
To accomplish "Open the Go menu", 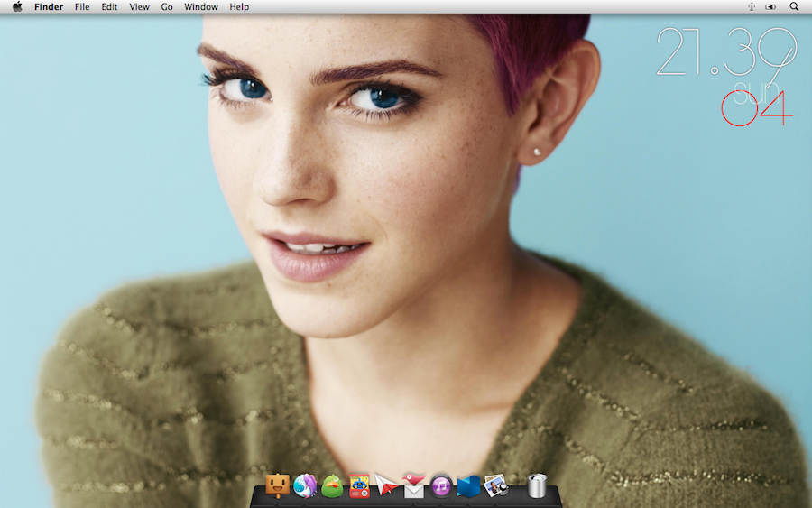I will point(167,6).
